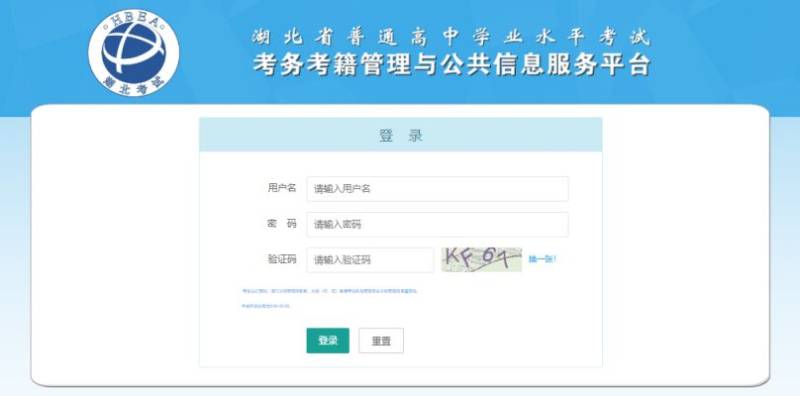Click the HBEA Hubei exam logo
Screen dimensions: 800x396
click(x=134, y=53)
